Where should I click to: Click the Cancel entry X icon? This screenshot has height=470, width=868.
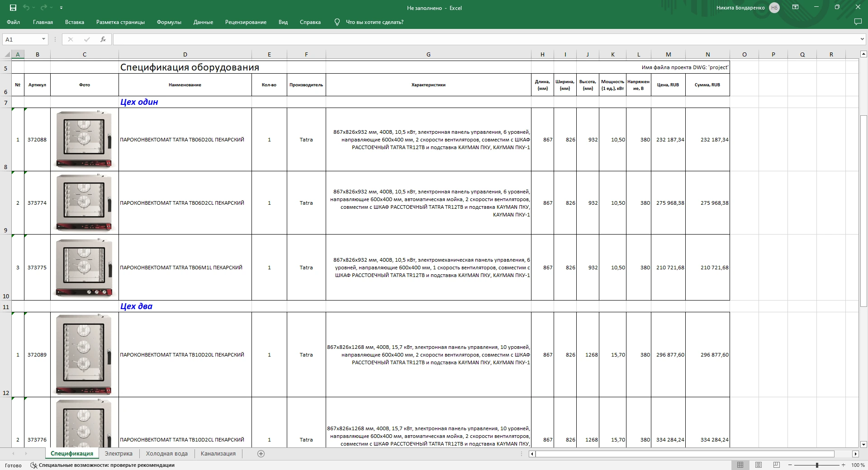click(71, 39)
